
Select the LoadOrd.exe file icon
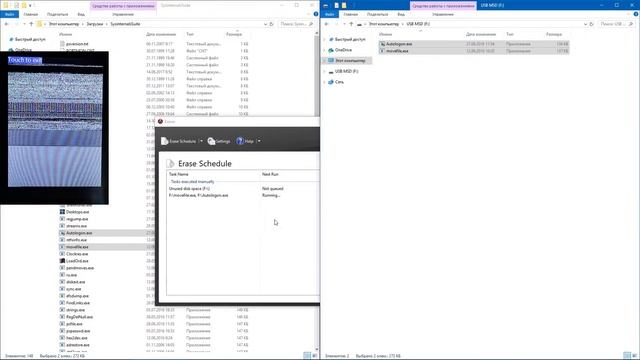[62, 261]
